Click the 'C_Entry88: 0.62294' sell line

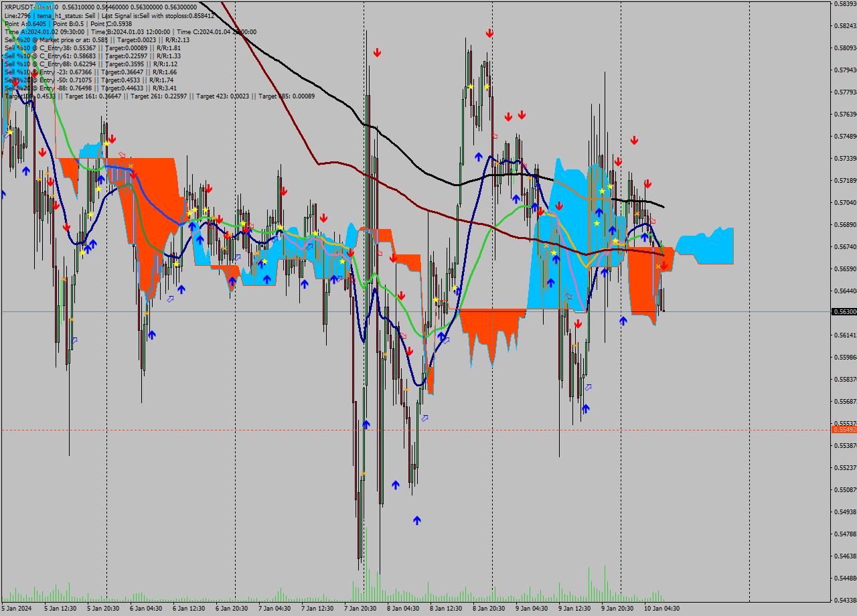(91, 64)
